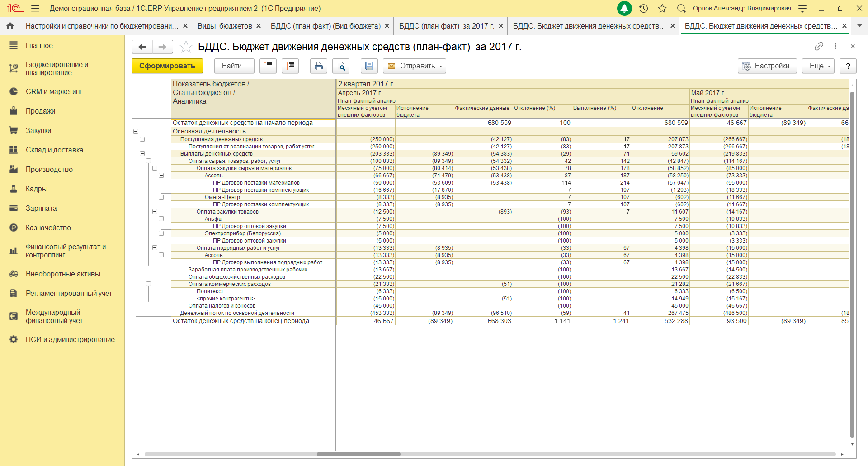Collapse the Основная деятельность group
The width and height of the screenshot is (868, 466).
click(x=136, y=132)
